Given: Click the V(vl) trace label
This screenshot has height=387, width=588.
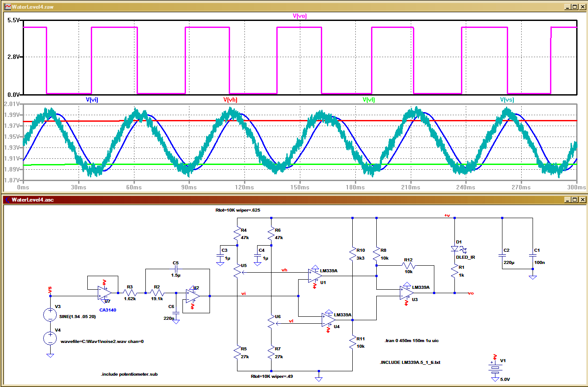Looking at the screenshot, I should [x=369, y=99].
